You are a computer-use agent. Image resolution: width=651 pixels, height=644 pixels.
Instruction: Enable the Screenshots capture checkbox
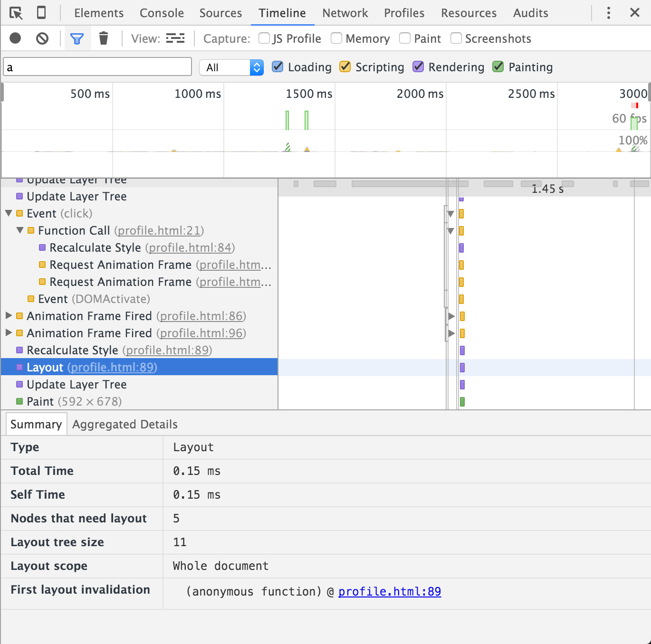click(x=456, y=38)
